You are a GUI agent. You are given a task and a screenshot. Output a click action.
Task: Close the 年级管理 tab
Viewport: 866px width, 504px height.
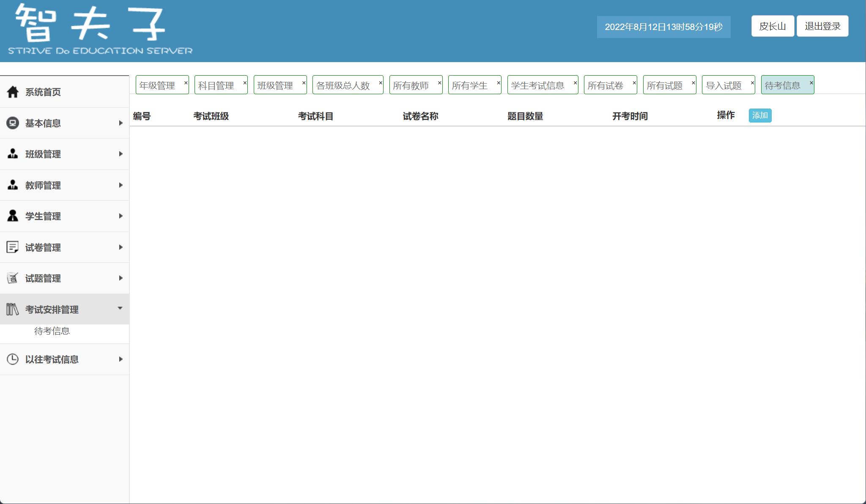pos(186,83)
